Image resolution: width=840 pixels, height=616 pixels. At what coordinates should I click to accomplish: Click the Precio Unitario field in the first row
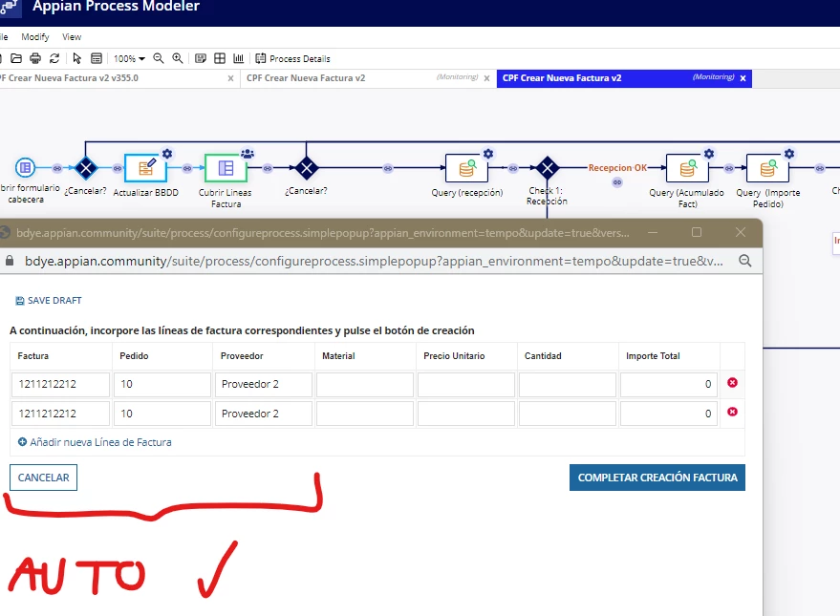[466, 385]
